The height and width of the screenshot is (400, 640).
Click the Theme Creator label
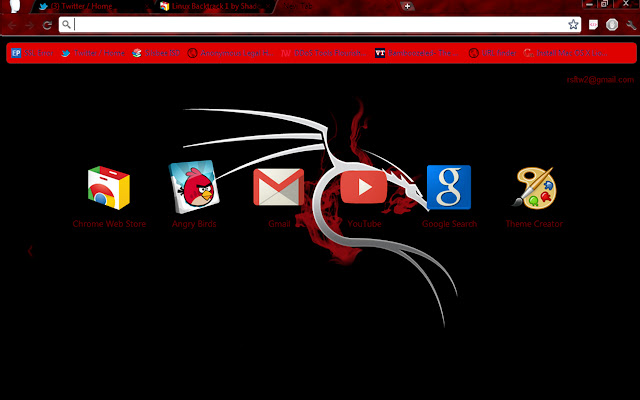pyautogui.click(x=534, y=224)
